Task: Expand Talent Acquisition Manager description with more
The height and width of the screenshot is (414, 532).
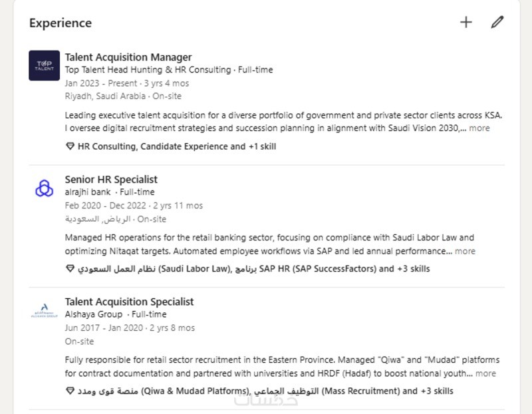Action: point(479,128)
